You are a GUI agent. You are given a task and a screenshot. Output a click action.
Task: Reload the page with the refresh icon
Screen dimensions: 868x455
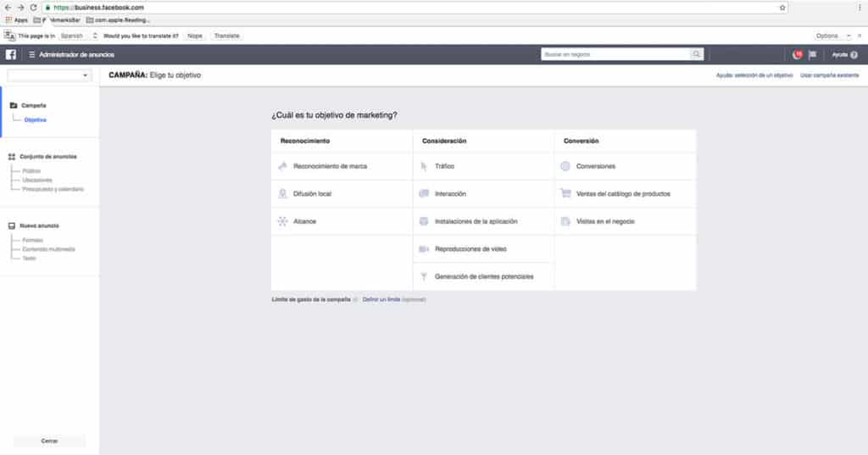[x=33, y=7]
